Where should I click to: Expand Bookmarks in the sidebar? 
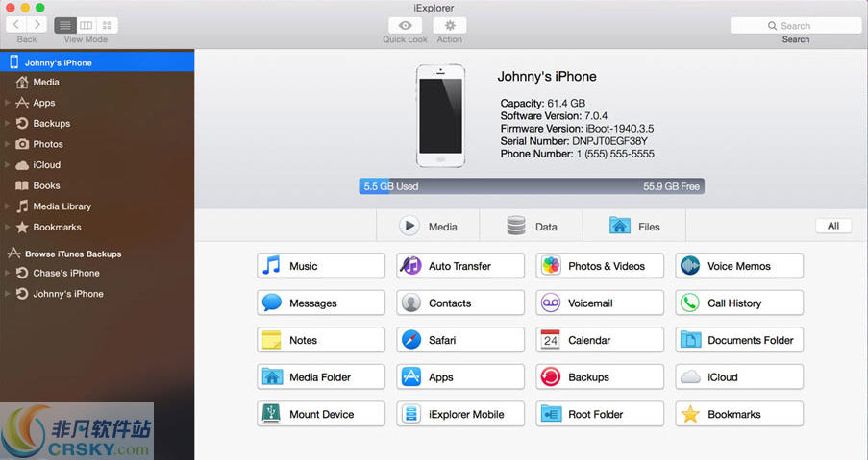point(7,228)
